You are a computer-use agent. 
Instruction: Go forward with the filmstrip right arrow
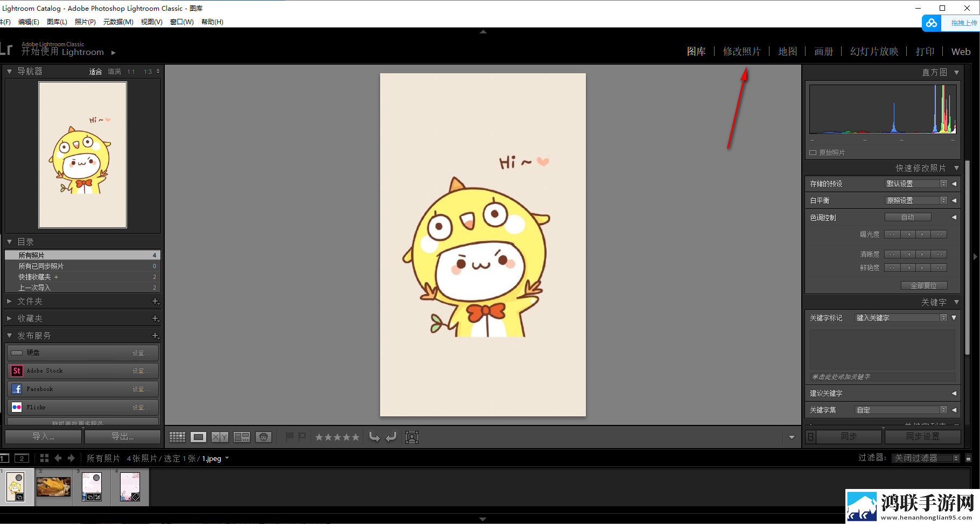[71, 458]
